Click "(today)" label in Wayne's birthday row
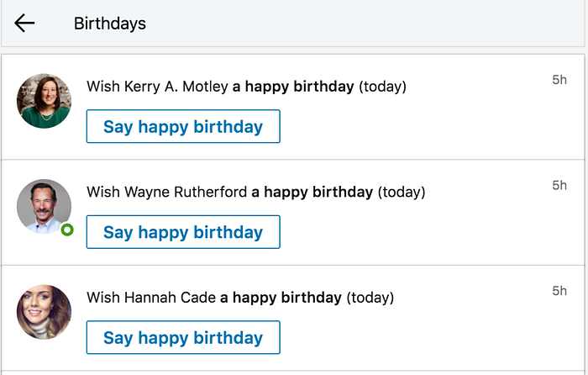This screenshot has height=375, width=588. click(x=402, y=192)
